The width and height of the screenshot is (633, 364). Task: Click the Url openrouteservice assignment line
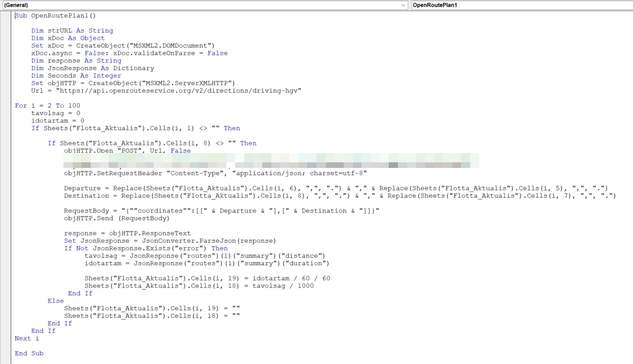tap(166, 91)
